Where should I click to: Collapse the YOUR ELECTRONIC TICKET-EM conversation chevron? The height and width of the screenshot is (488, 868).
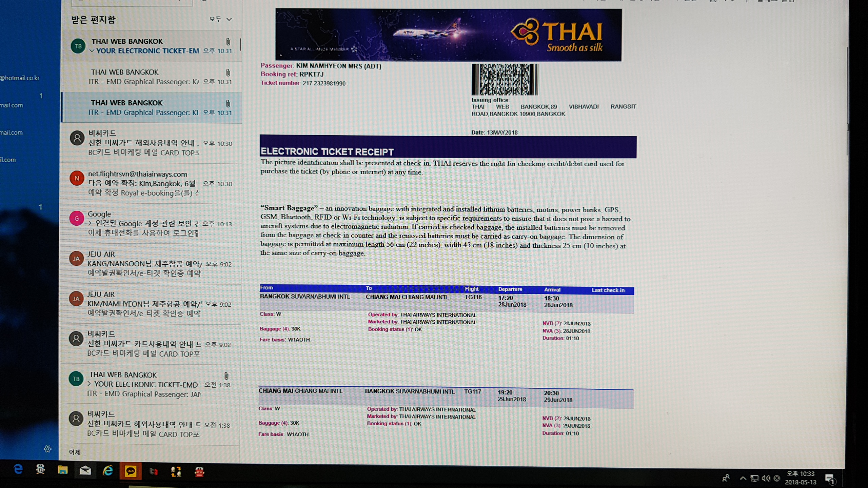click(x=92, y=51)
